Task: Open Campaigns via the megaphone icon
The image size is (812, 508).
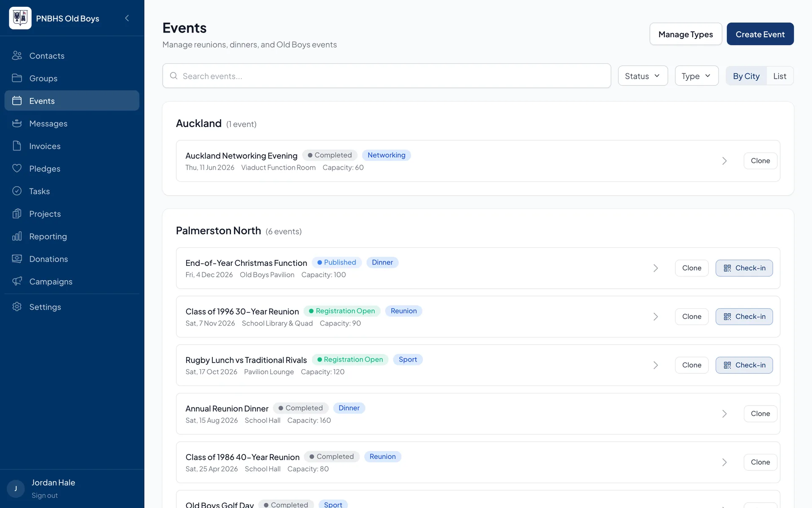Action: 17,281
